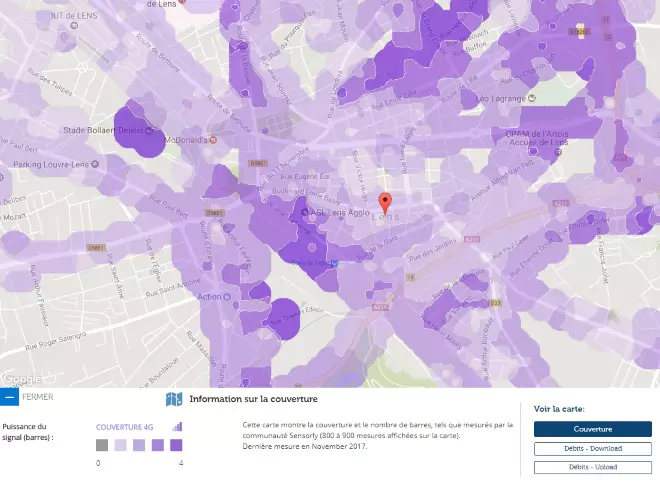Collapse the panel with the minus button
The image size is (660, 488).
tap(9, 397)
